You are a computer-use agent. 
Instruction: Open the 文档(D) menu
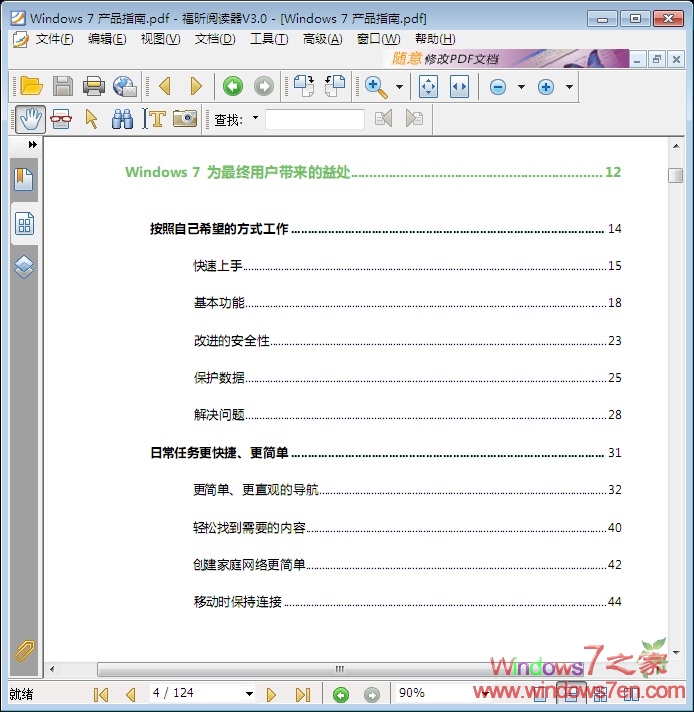click(215, 40)
